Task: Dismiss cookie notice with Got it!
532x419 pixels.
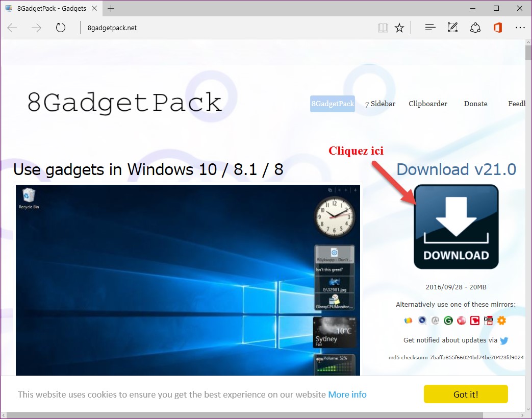Action: tap(466, 394)
